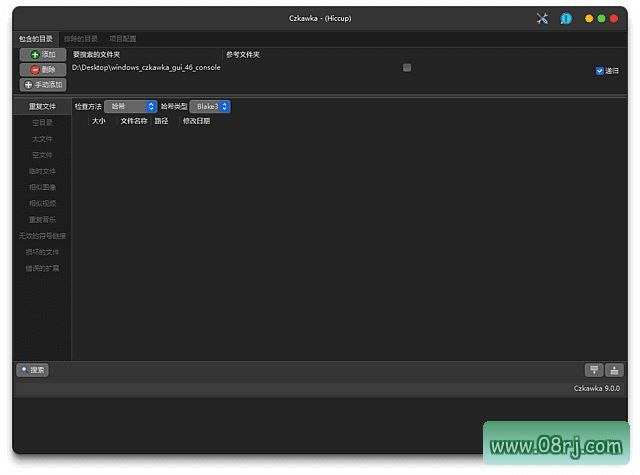Select 空文件 in the sidebar

coord(42,155)
